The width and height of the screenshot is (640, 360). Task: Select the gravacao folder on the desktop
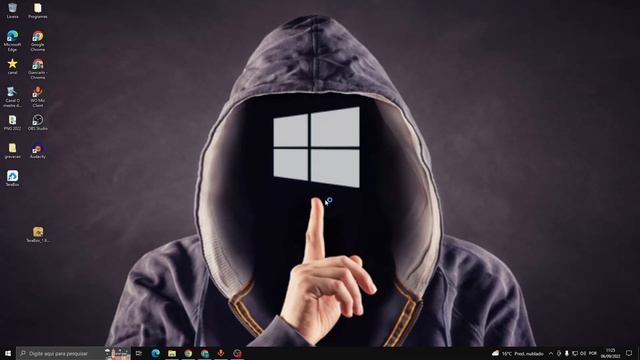click(x=12, y=151)
